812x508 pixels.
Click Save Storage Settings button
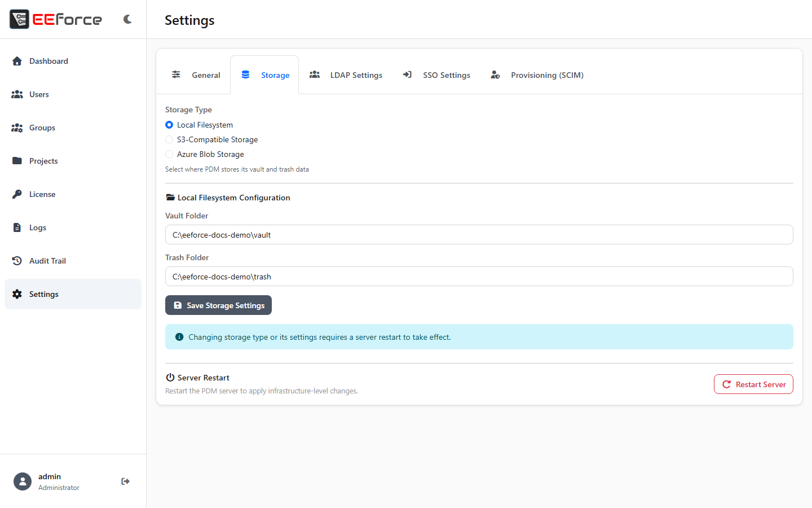[x=218, y=305]
